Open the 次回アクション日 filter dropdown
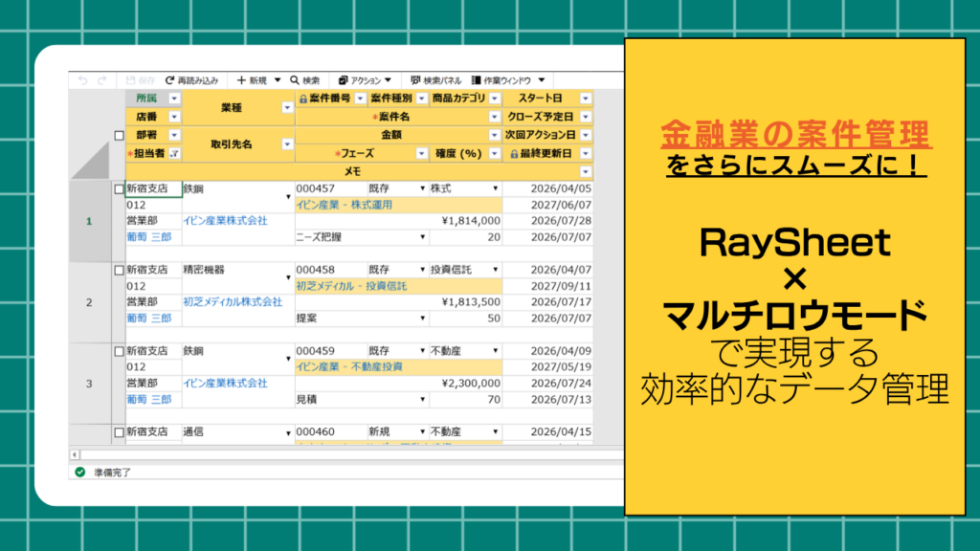 pyautogui.click(x=586, y=135)
